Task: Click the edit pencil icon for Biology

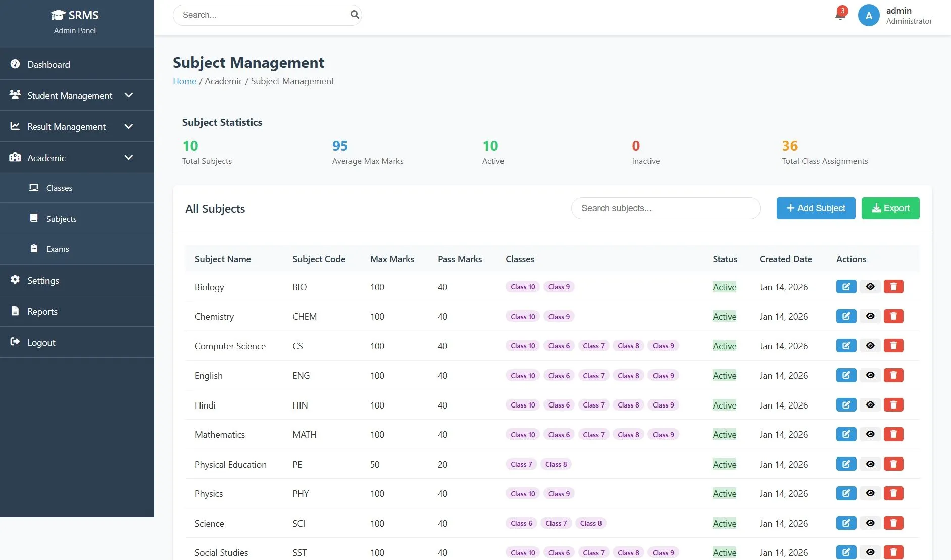Action: [846, 286]
